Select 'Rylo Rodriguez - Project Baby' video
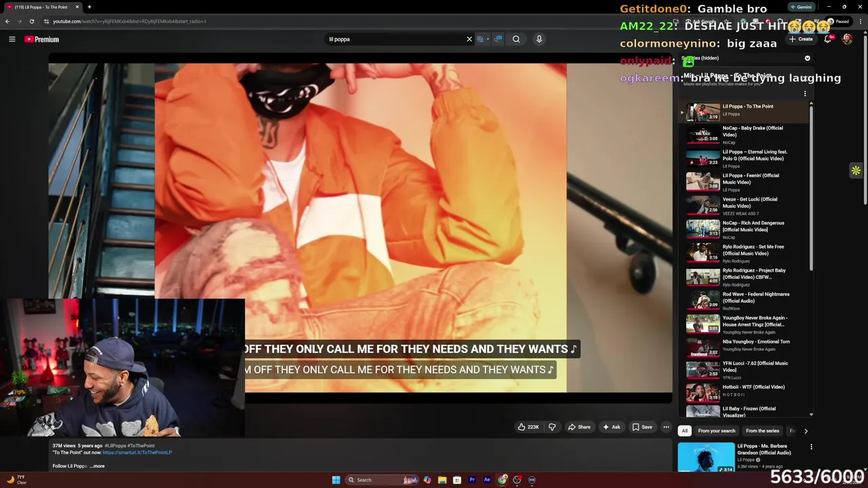This screenshot has height=488, width=868. point(743,277)
